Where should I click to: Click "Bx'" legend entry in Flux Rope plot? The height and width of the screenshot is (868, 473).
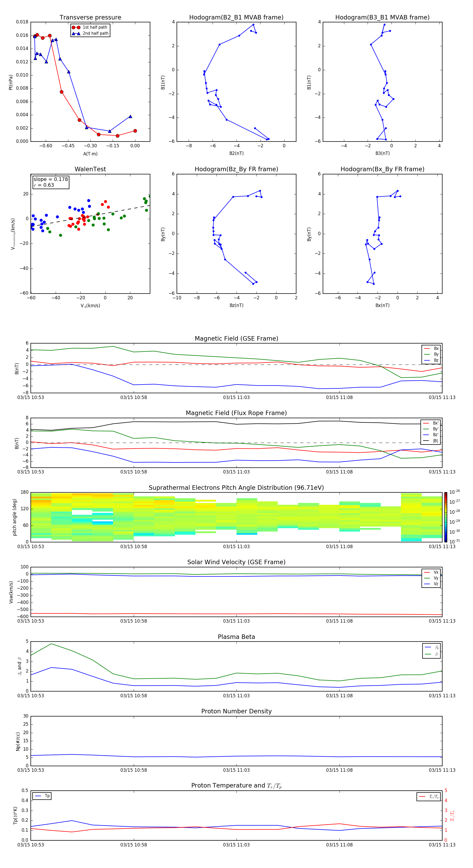(x=431, y=423)
